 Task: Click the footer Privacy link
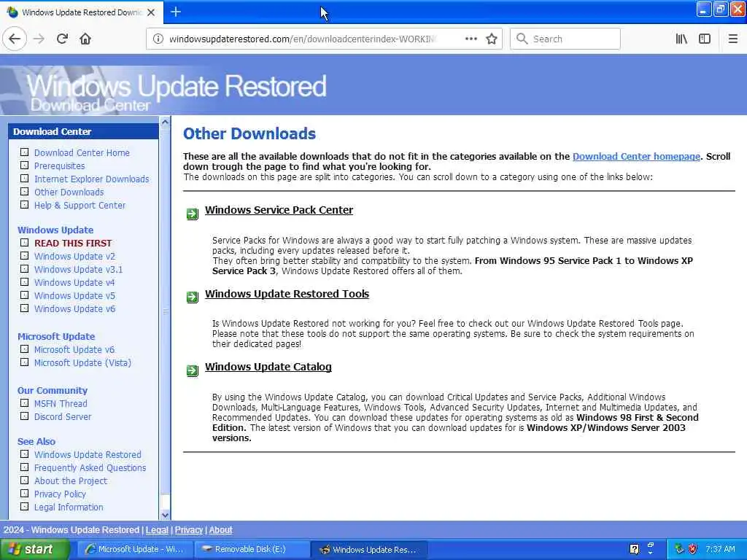[189, 529]
